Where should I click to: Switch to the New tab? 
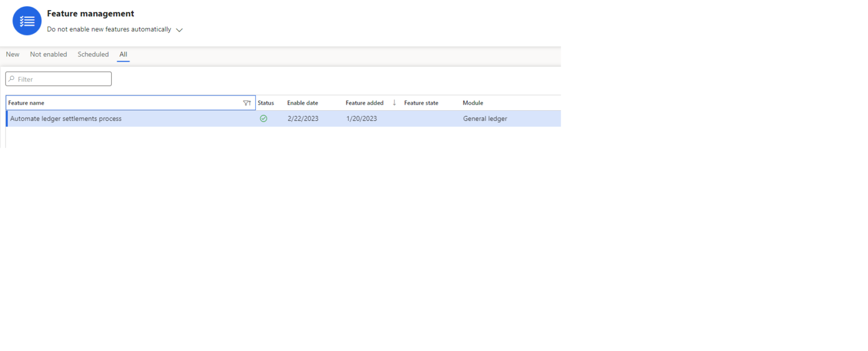(12, 54)
